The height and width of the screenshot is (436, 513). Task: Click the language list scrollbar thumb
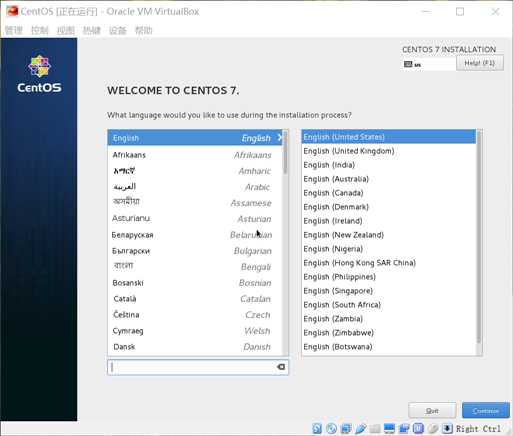pos(285,152)
